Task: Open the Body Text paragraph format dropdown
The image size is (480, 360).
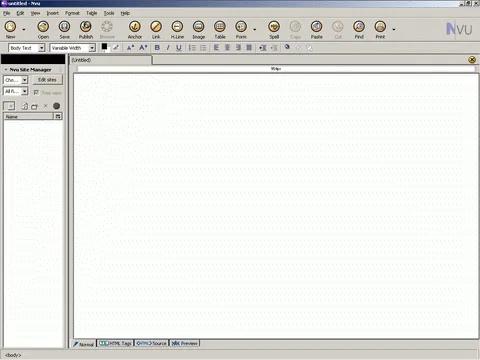Action: point(27,48)
